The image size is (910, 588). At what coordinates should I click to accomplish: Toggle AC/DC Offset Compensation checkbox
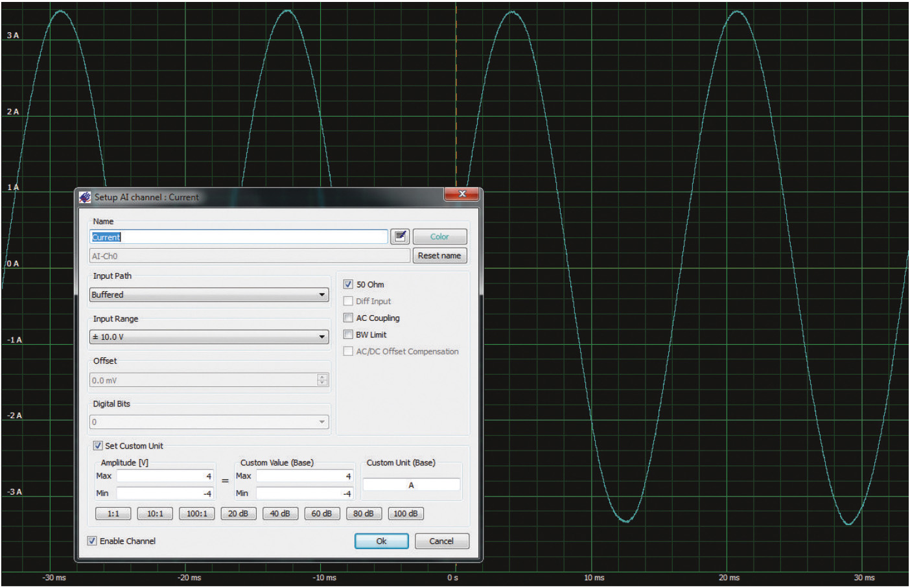[x=348, y=351]
